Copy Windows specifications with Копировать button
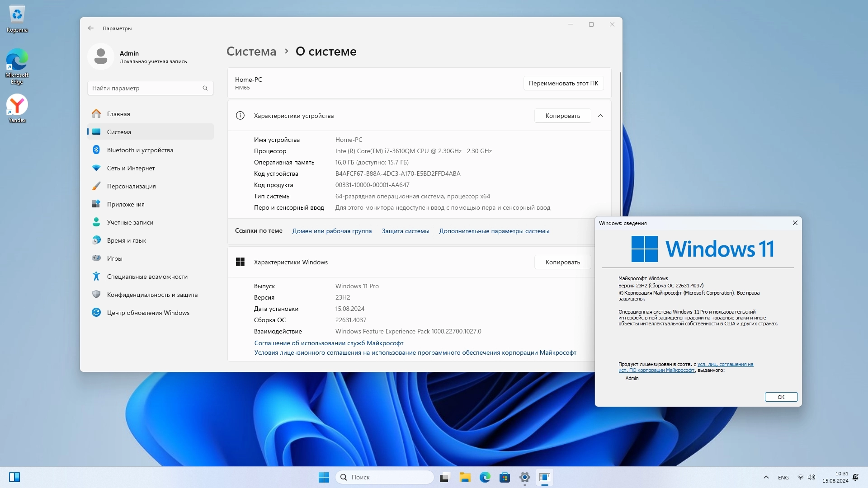 tap(562, 262)
